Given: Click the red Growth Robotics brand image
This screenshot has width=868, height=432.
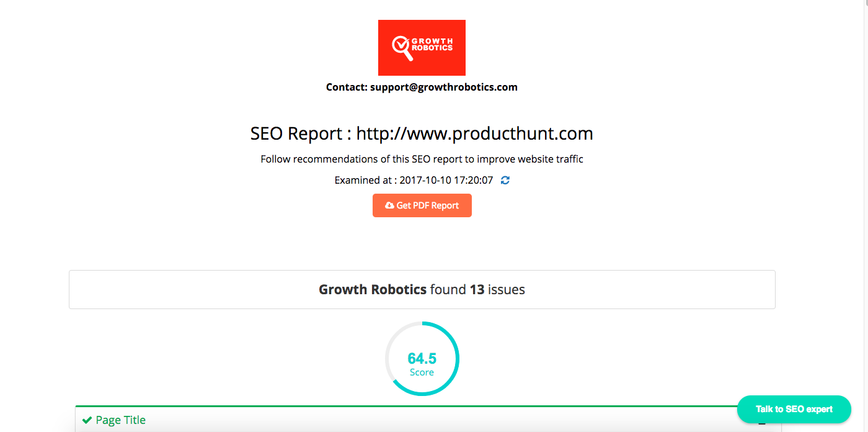Looking at the screenshot, I should pos(422,47).
